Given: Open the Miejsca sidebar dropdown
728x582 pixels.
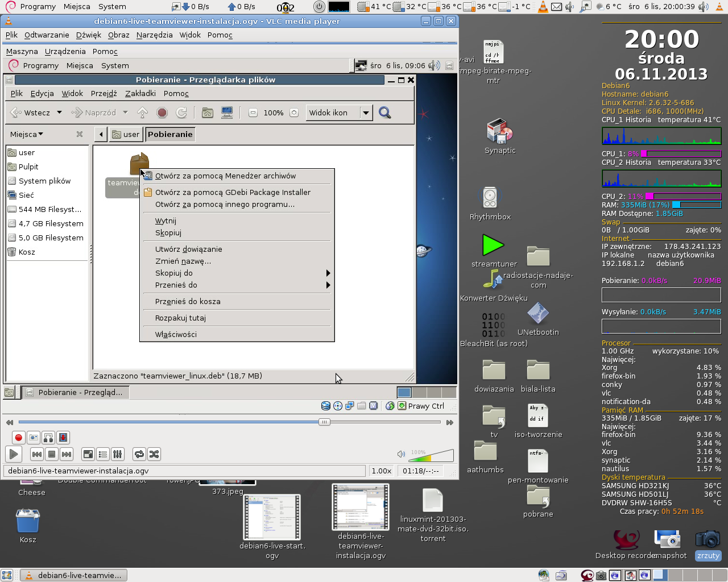Looking at the screenshot, I should [x=27, y=134].
